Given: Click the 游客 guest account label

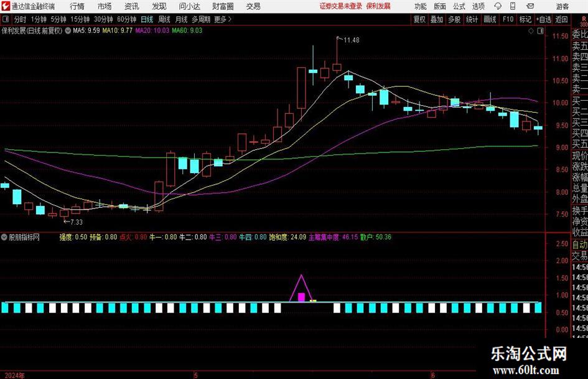Looking at the screenshot, I should [x=562, y=6].
